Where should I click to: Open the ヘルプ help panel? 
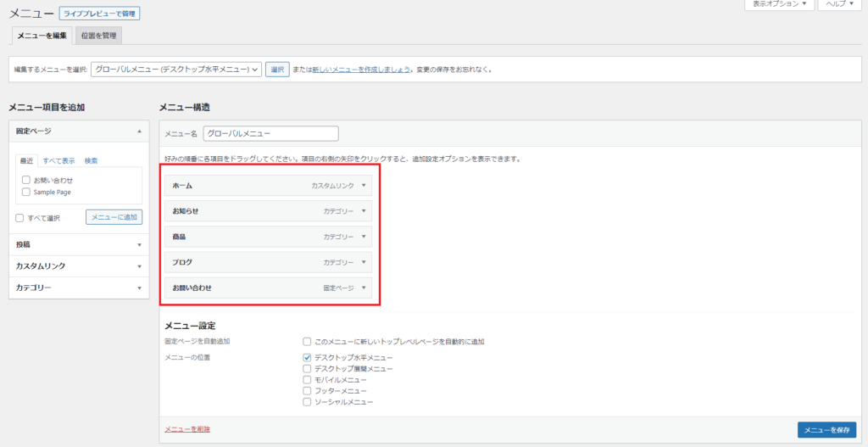[x=839, y=4]
